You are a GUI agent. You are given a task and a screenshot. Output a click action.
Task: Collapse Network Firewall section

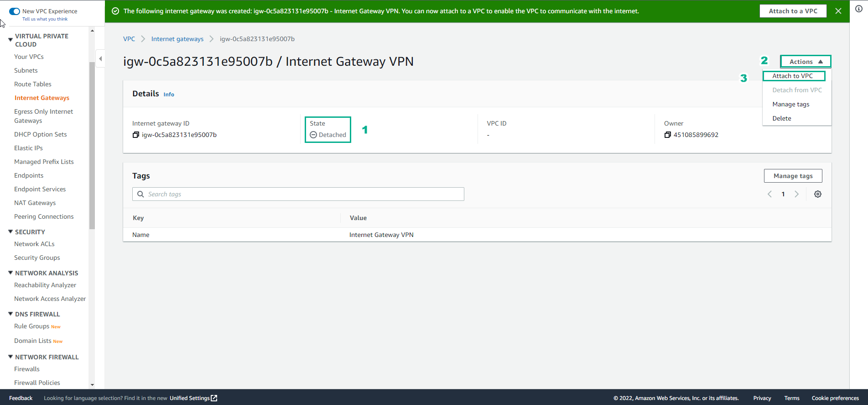[10, 357]
